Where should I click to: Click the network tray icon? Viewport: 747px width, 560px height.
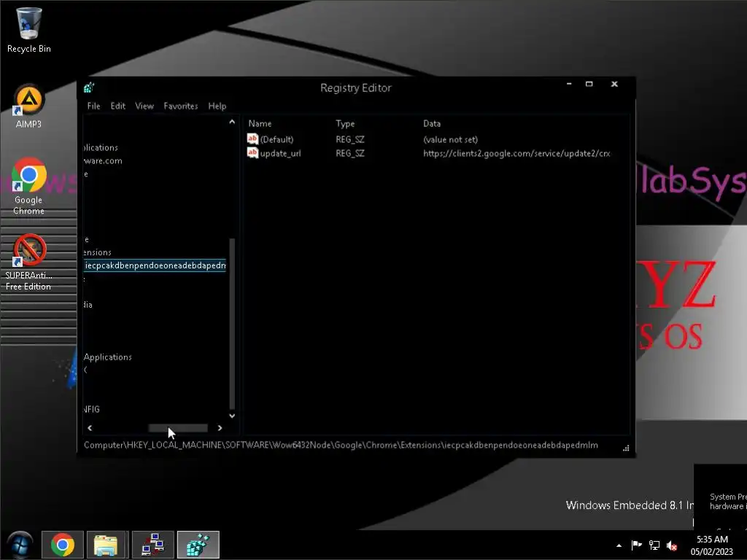[x=654, y=545]
